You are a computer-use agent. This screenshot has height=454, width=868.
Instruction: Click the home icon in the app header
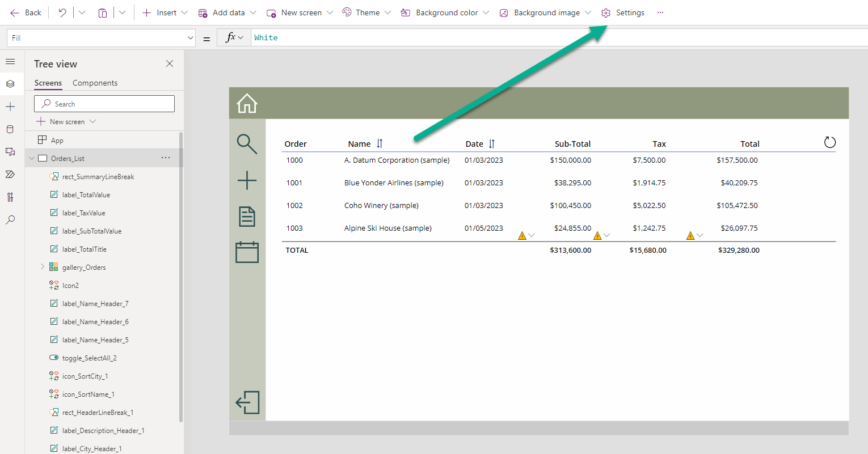coord(246,103)
